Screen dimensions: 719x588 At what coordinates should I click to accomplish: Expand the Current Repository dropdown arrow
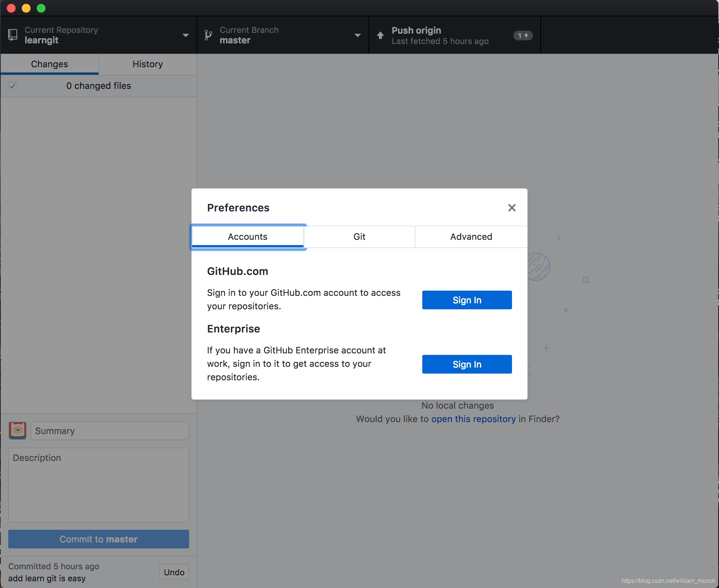point(185,35)
